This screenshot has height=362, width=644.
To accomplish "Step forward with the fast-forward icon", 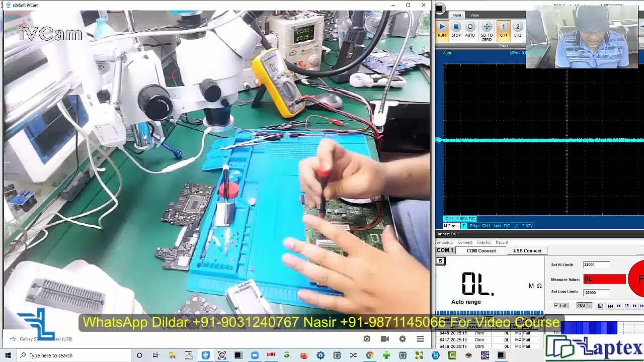I will (x=634, y=306).
